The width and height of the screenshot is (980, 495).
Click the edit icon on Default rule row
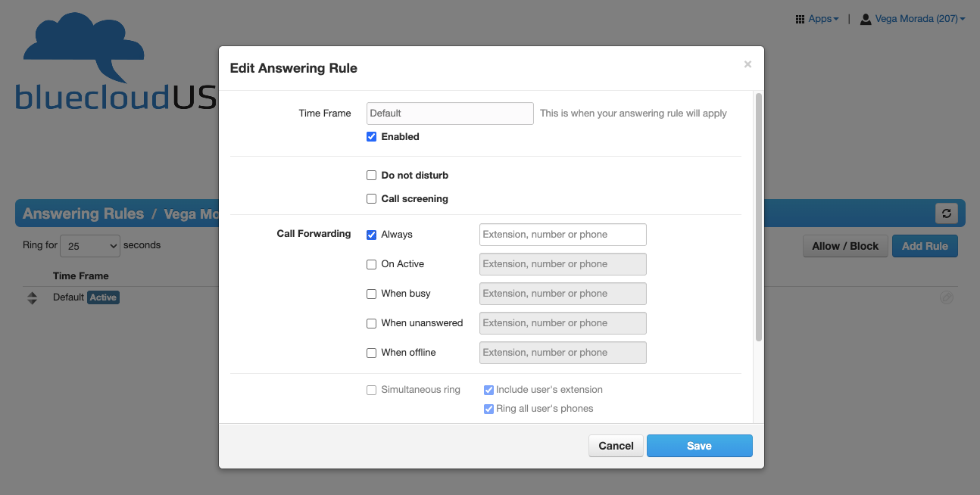[946, 297]
